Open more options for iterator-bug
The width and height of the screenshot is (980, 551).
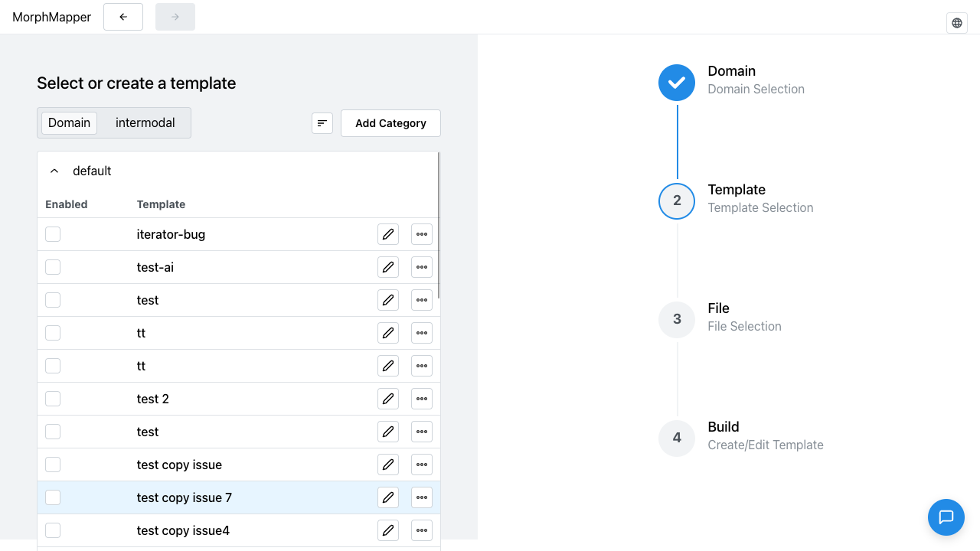click(422, 234)
